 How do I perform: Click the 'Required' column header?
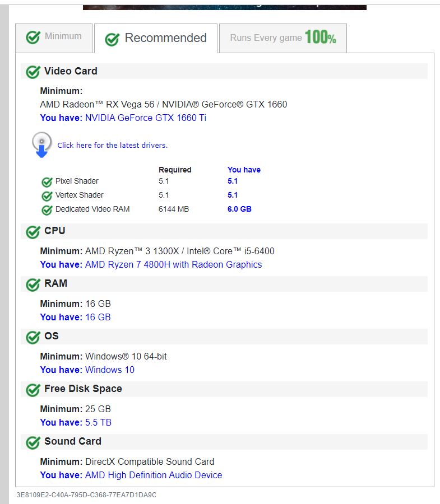[x=175, y=170]
